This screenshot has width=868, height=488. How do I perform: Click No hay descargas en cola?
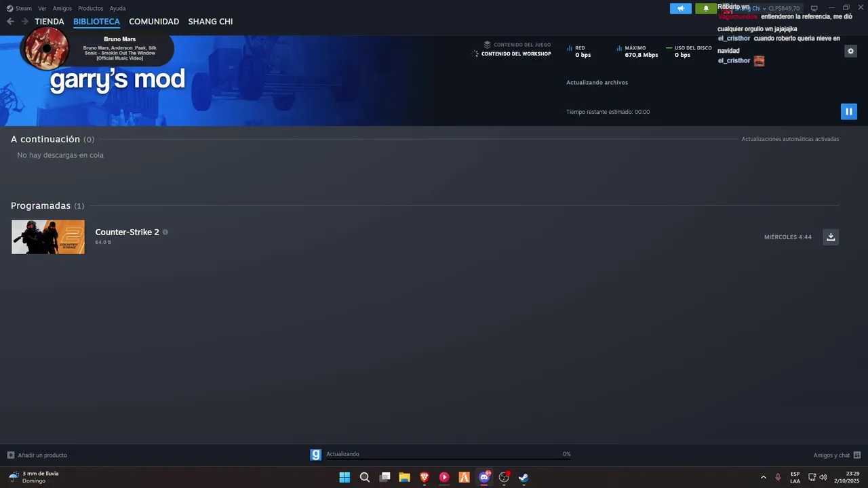(x=60, y=155)
